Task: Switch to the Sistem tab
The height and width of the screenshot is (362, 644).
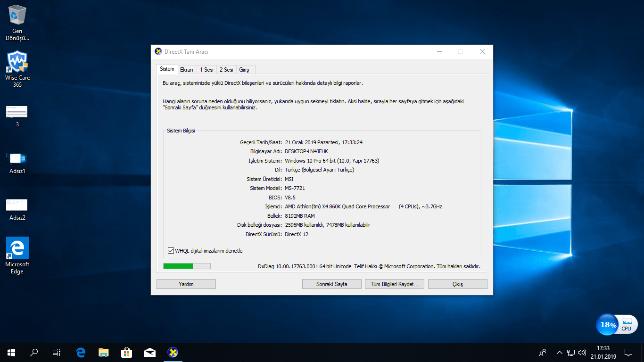Action: [x=167, y=69]
